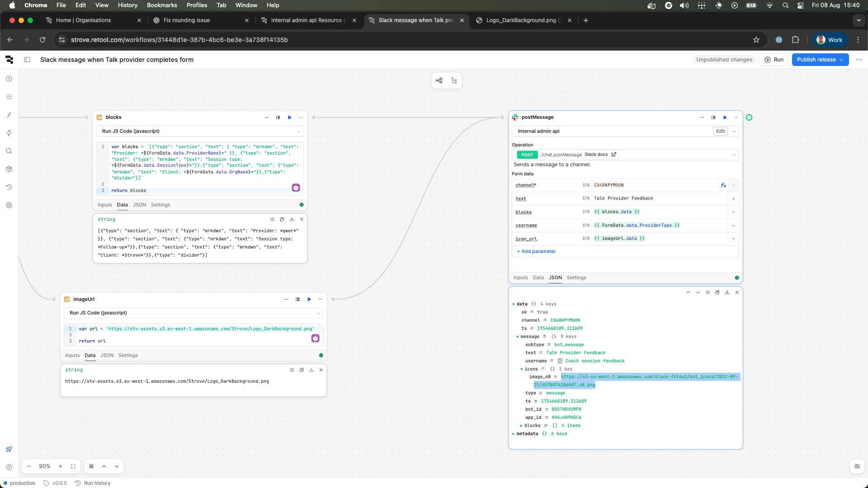This screenshot has width=868, height=488.
Task: Run the imageUrl block play icon
Action: pos(309,299)
